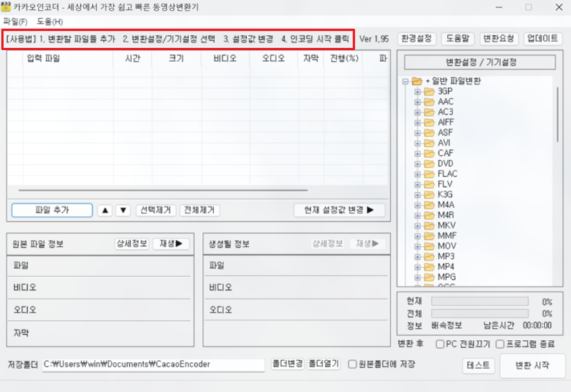This screenshot has height=392, width=571.
Task: Click the 입력 파일 column header
Action: [68, 59]
